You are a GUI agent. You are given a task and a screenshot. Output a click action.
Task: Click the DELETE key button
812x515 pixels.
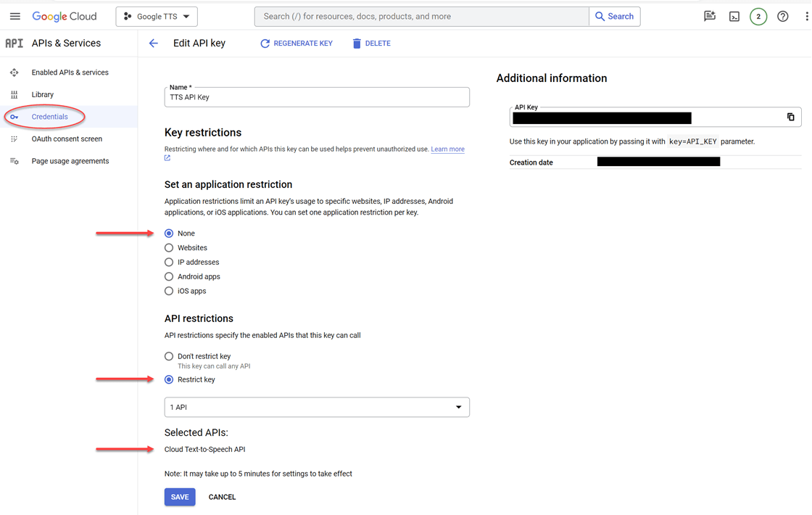click(371, 44)
